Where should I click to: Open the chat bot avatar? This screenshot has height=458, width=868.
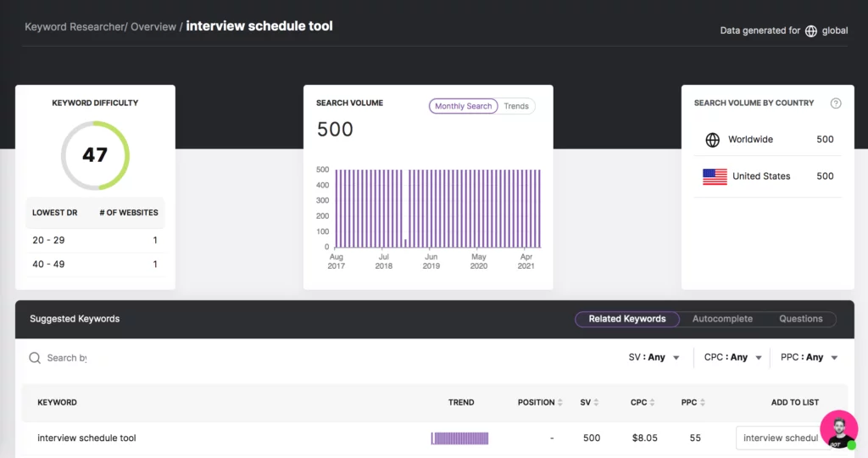(x=838, y=430)
